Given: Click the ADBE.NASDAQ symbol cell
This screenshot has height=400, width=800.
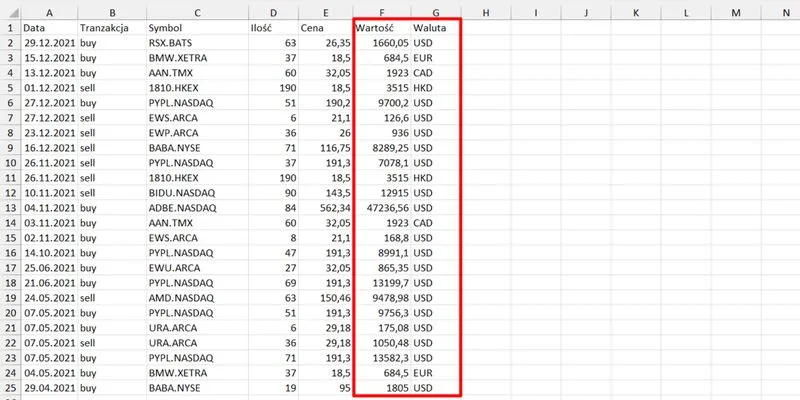Looking at the screenshot, I should point(195,207).
